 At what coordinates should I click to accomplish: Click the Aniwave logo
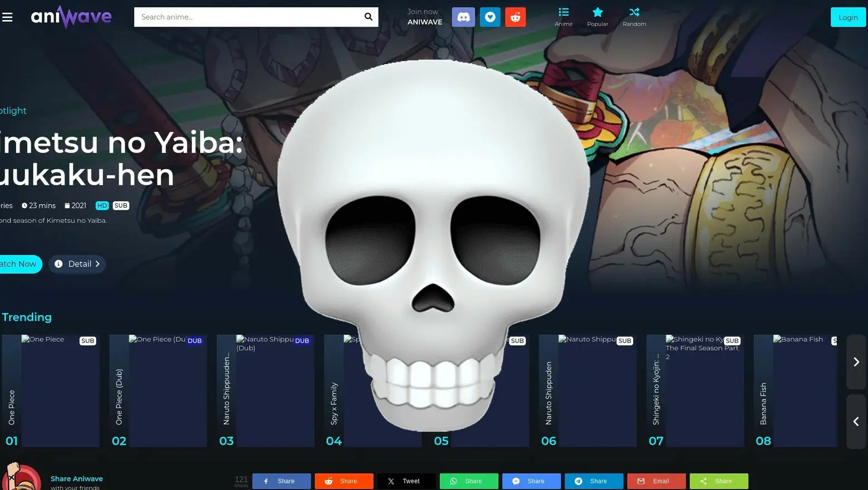point(71,17)
